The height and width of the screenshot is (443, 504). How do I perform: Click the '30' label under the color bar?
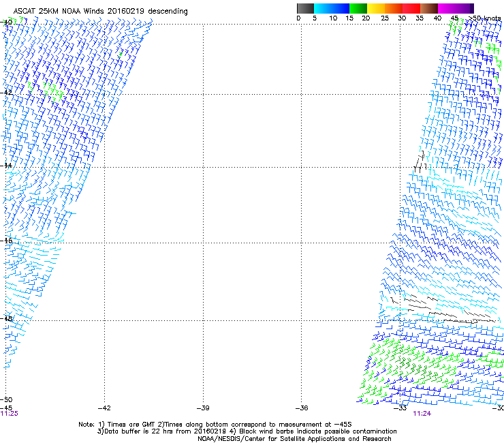click(402, 18)
